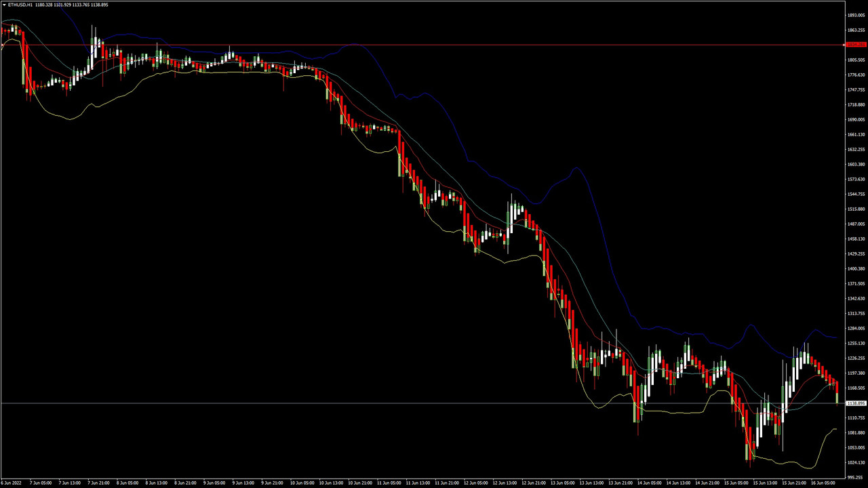Click the 11 Jun 13:00 time axis label
Screen dimensions: 868x488
coord(418,483)
